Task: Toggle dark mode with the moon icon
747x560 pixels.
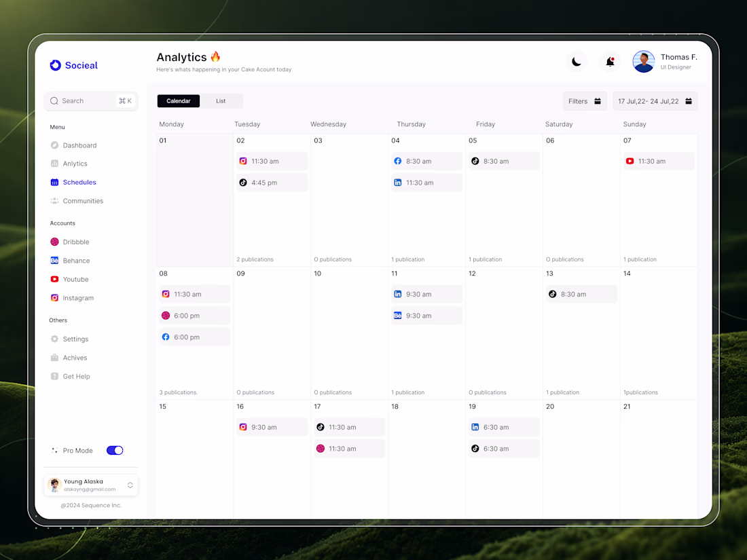Action: (577, 62)
